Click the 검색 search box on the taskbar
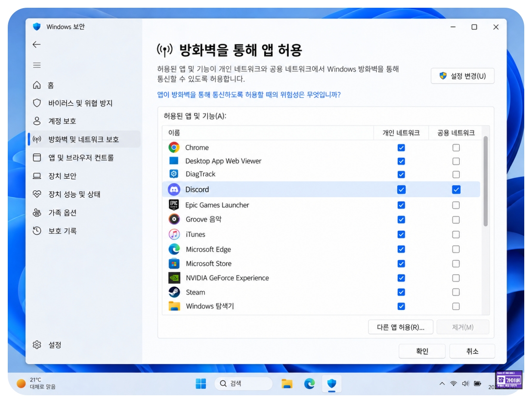Viewport: 532px width, 403px height. pyautogui.click(x=243, y=384)
